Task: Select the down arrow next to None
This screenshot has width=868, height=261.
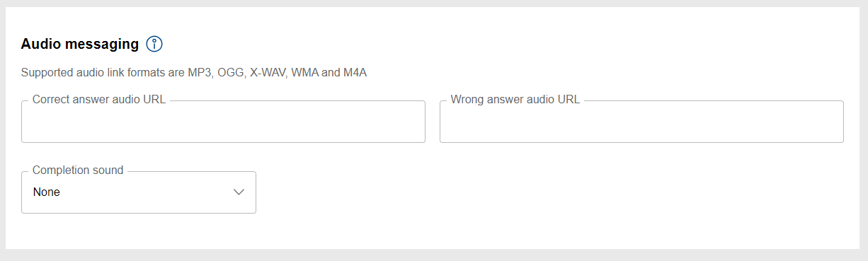Action: click(x=239, y=192)
